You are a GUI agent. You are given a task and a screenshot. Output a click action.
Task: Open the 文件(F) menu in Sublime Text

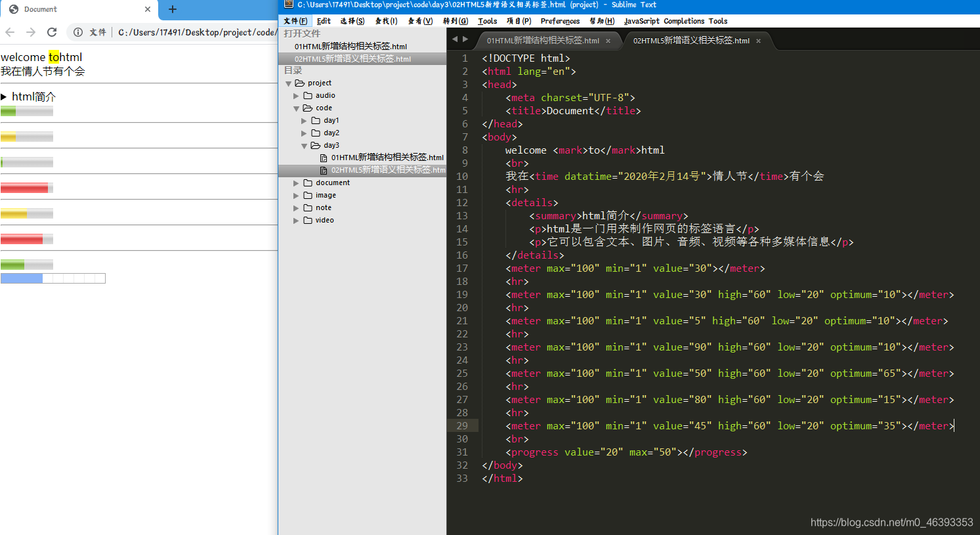click(295, 21)
